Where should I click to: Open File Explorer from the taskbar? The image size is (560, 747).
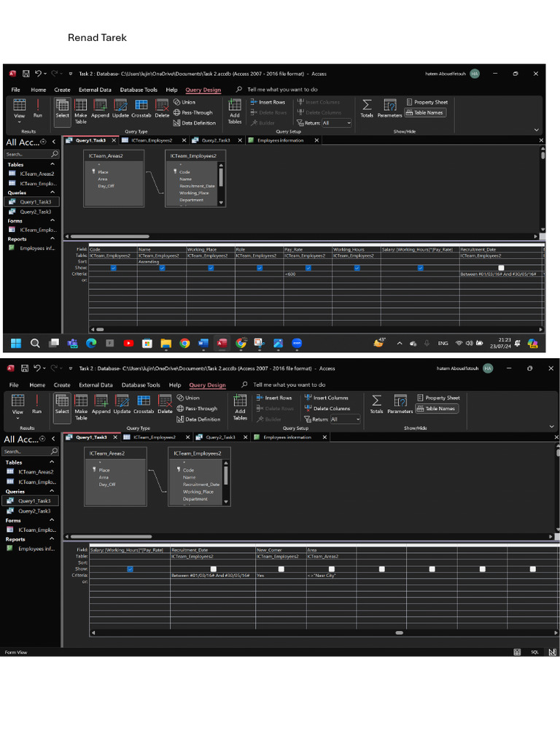click(x=166, y=343)
